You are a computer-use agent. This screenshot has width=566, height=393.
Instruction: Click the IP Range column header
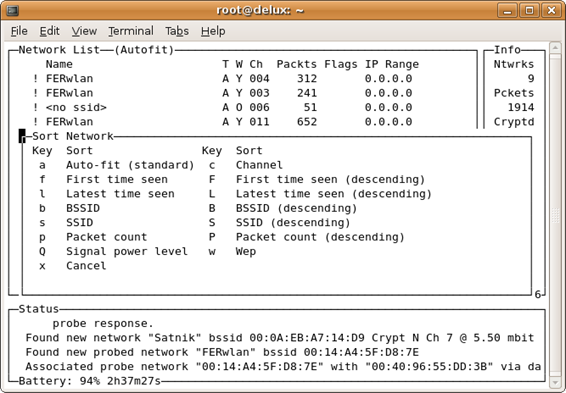point(392,64)
